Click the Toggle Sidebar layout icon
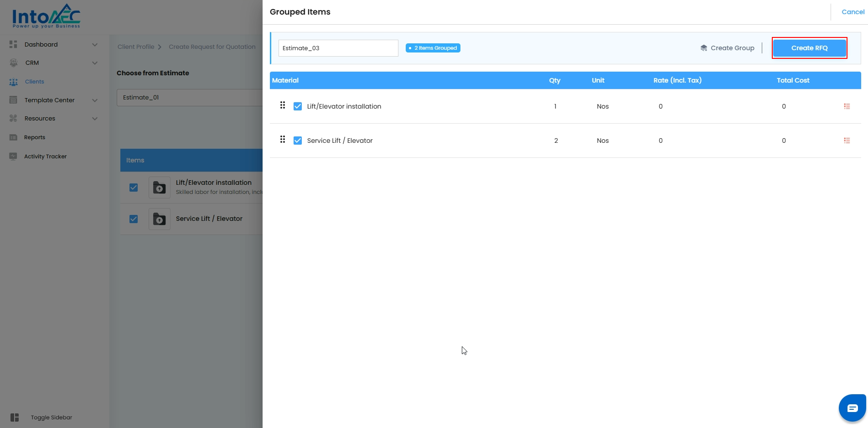The height and width of the screenshot is (428, 868). [x=15, y=418]
